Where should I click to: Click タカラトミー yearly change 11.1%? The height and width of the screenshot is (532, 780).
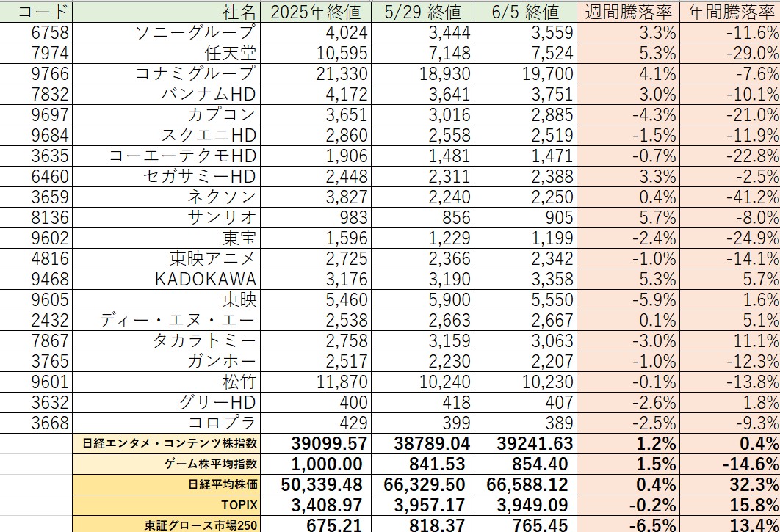point(730,341)
